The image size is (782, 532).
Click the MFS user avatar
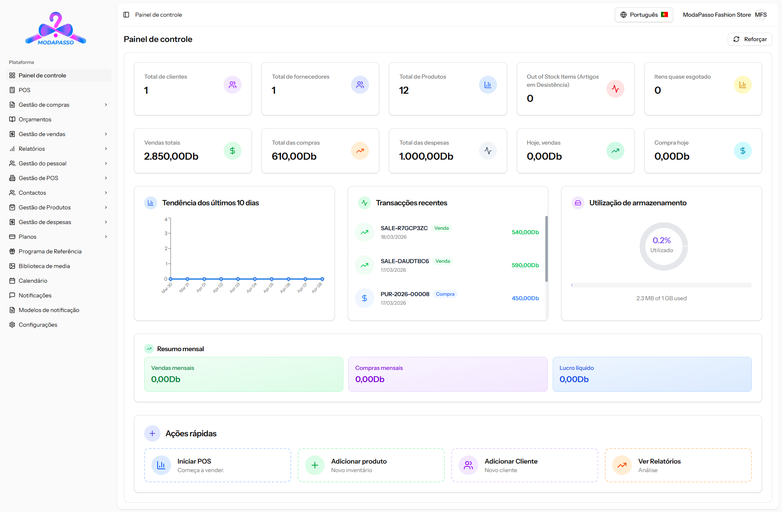(760, 15)
